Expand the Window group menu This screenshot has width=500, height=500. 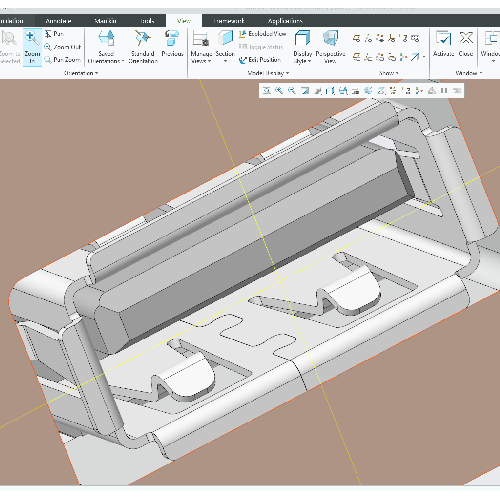[x=469, y=73]
